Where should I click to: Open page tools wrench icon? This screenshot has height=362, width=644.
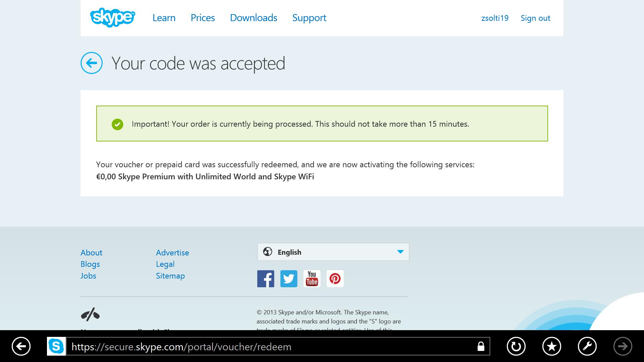587,346
